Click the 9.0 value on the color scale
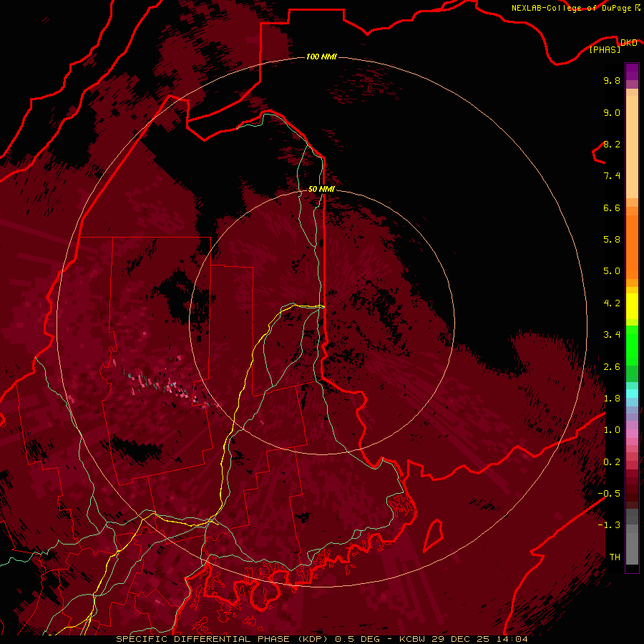This screenshot has width=644, height=644. (612, 112)
